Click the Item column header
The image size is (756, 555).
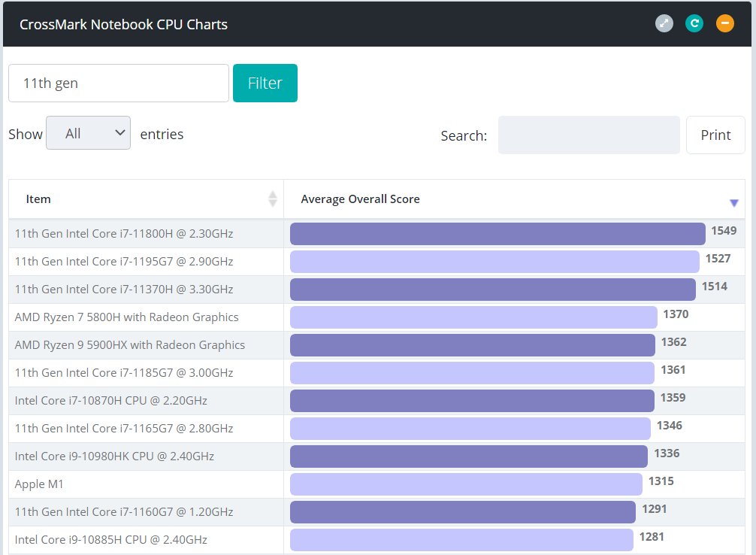click(146, 199)
